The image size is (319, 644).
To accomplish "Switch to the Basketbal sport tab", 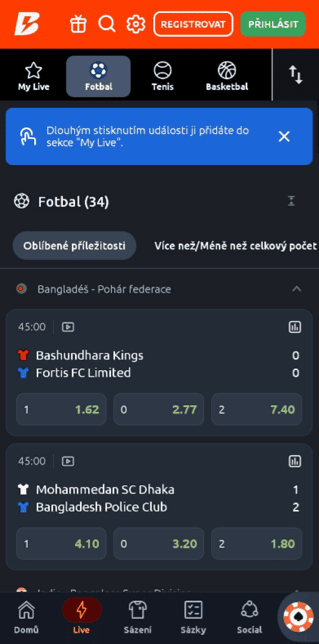I will click(227, 76).
